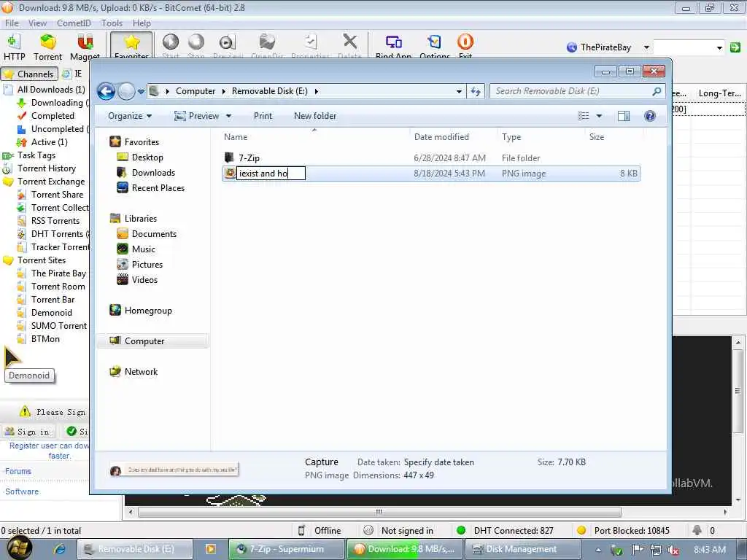747x560 pixels.
Task: Click Explorer back navigation arrow
Action: pyautogui.click(x=107, y=91)
